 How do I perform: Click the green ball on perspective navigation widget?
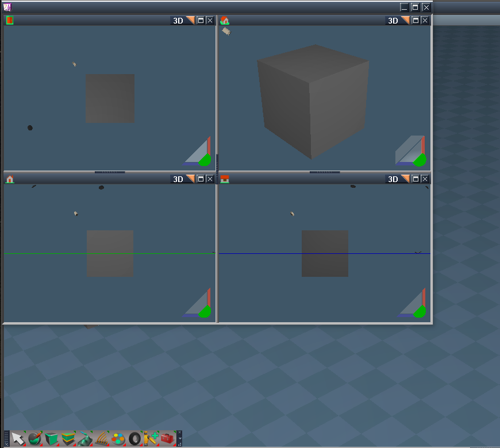click(x=420, y=160)
